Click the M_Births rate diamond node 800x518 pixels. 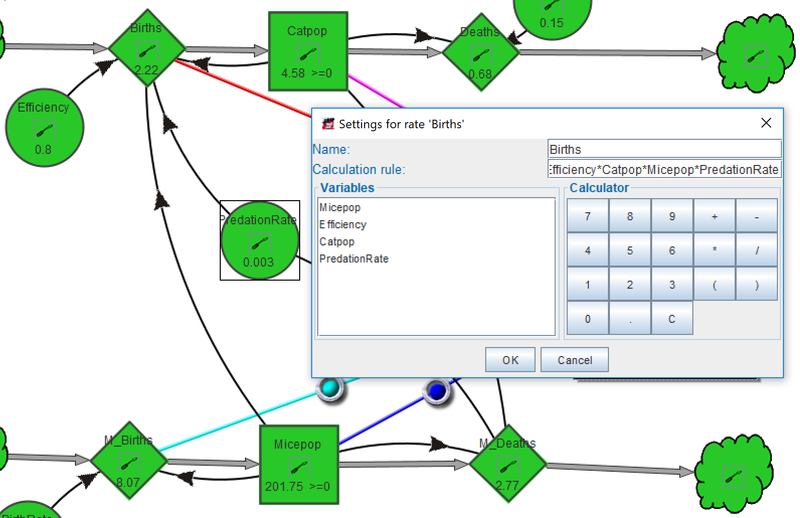pyautogui.click(x=129, y=460)
